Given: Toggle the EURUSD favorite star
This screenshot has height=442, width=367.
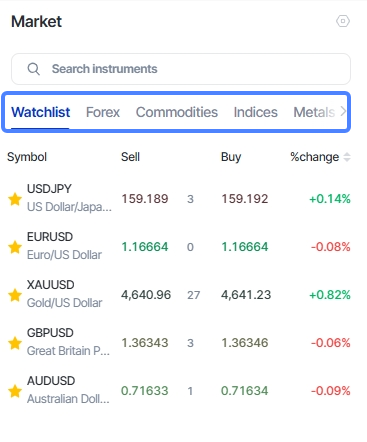Looking at the screenshot, I should 15,247.
